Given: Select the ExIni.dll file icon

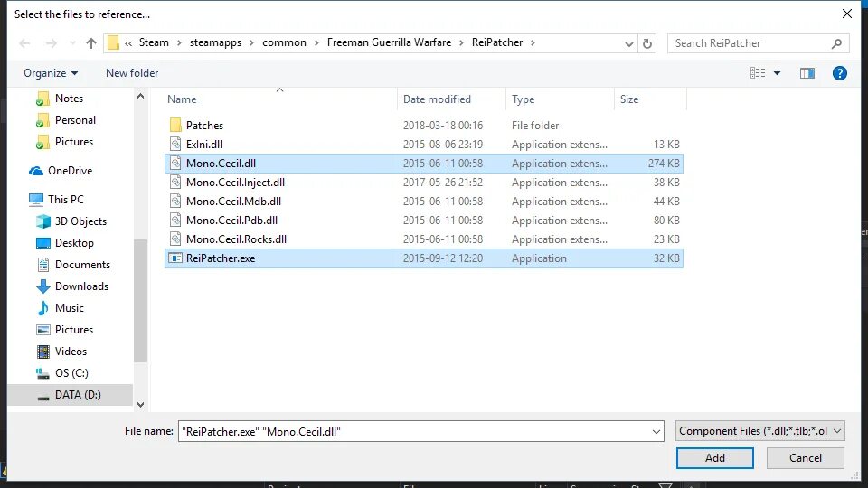Looking at the screenshot, I should click(175, 145).
